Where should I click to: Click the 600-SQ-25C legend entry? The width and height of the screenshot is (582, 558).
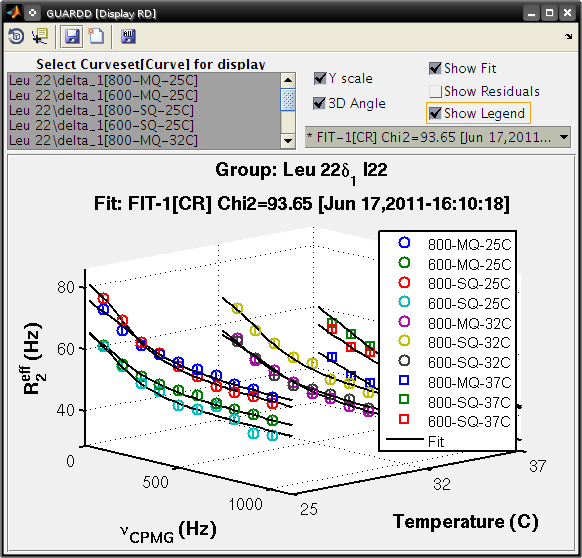click(455, 304)
